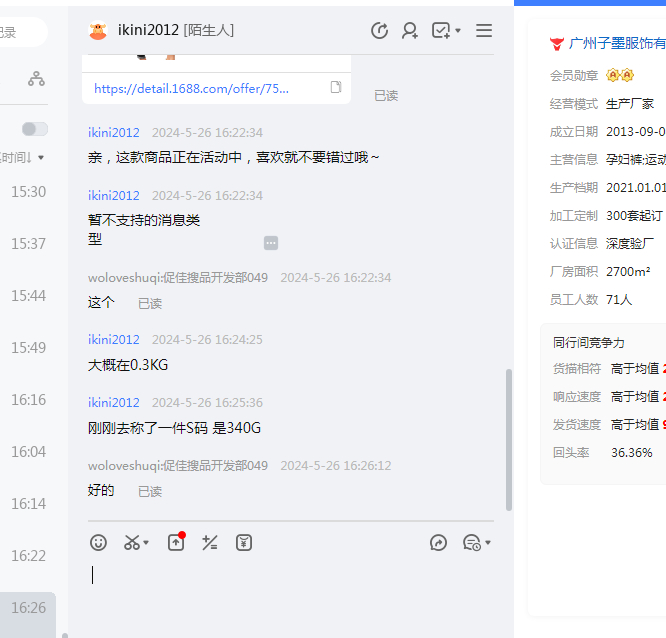
Task: Click the 员工人数 71人 value
Action: (619, 300)
